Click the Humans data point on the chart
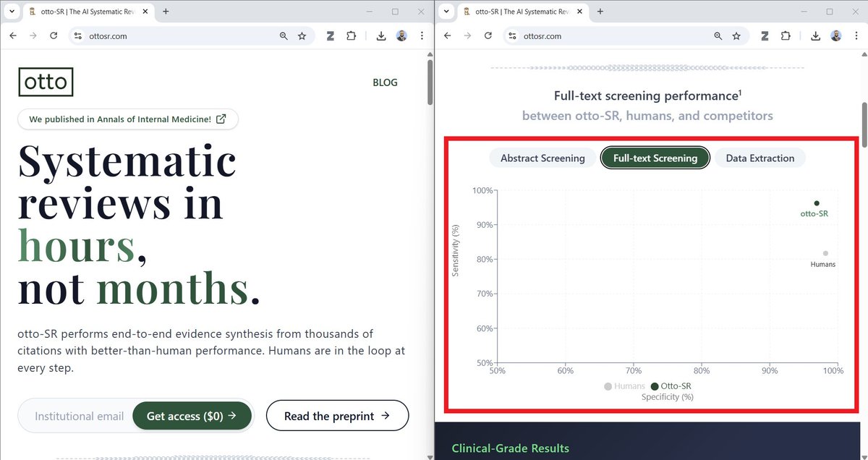Screen dimensions: 868x460 pyautogui.click(x=825, y=253)
